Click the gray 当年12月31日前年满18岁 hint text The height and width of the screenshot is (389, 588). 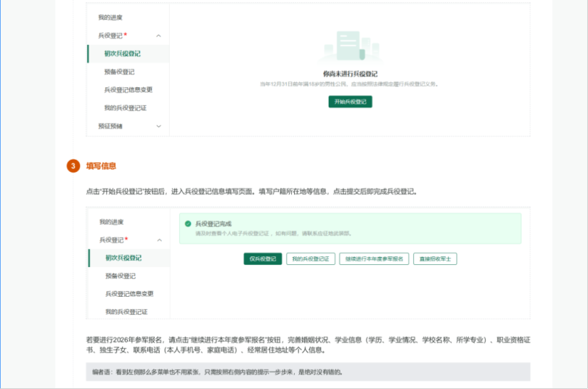[x=349, y=84]
